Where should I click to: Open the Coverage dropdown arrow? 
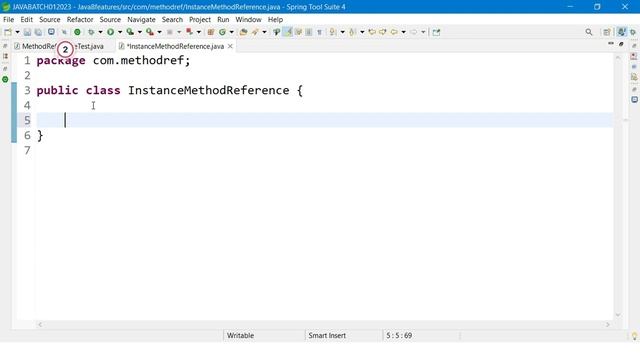pos(140,32)
